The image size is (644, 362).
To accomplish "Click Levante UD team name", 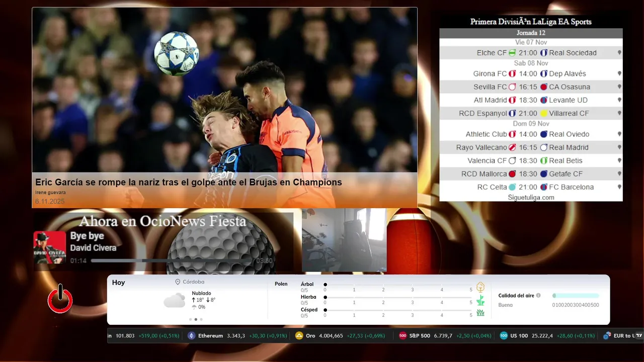I will [569, 100].
